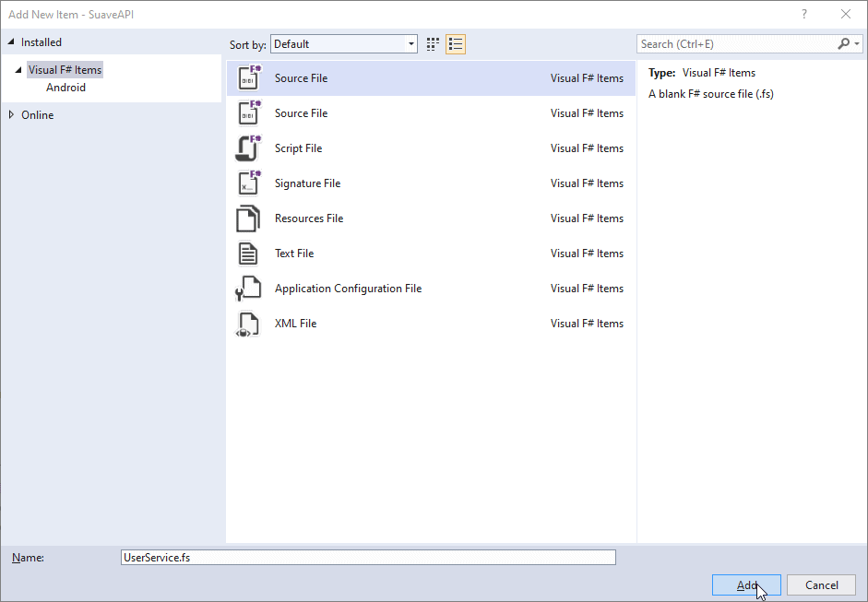Select the 'Script File' item name
This screenshot has width=868, height=602.
point(298,148)
